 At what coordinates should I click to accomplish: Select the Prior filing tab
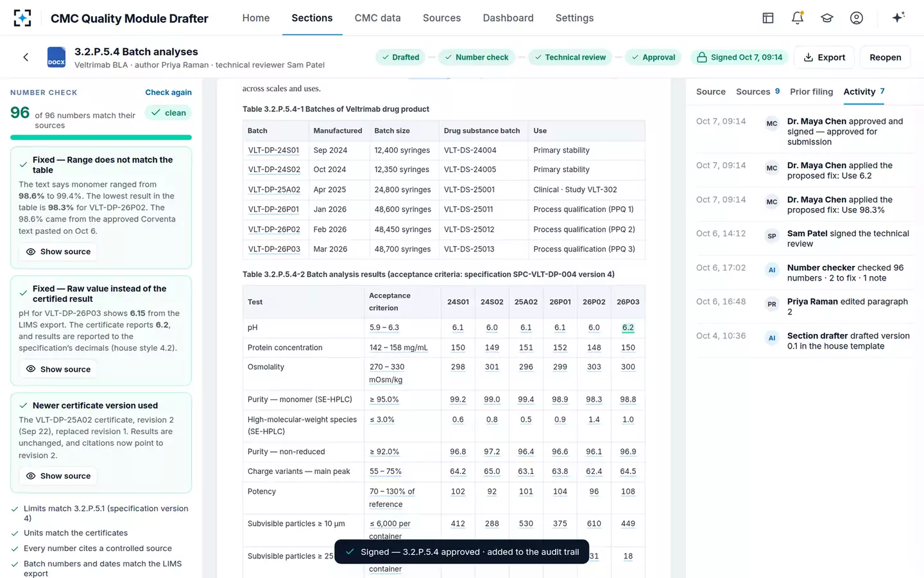click(811, 92)
